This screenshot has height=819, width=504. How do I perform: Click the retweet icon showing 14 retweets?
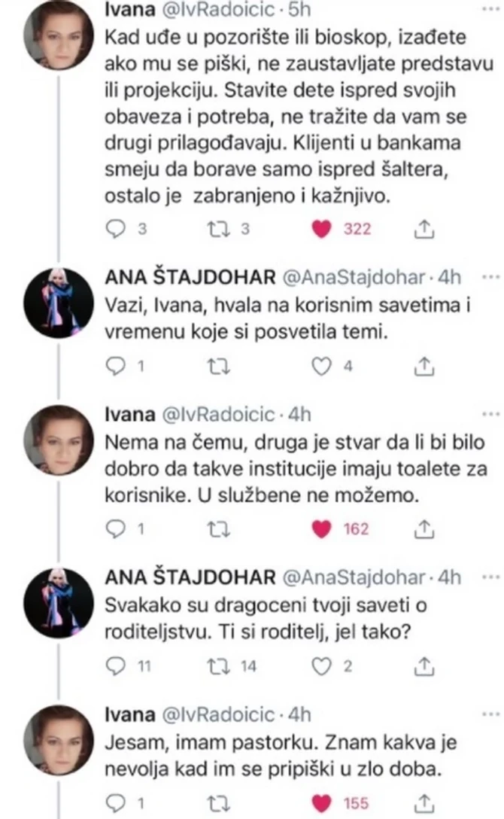220,665
